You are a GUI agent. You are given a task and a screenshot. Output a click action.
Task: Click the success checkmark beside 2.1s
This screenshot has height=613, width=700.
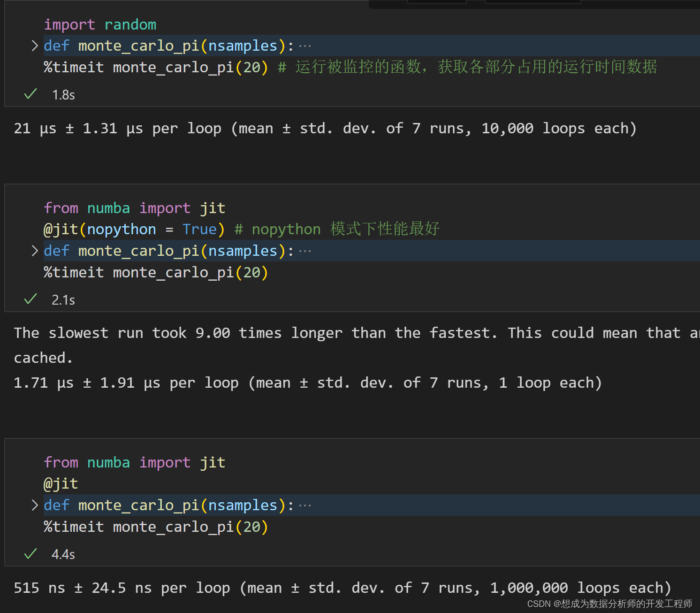pyautogui.click(x=30, y=299)
